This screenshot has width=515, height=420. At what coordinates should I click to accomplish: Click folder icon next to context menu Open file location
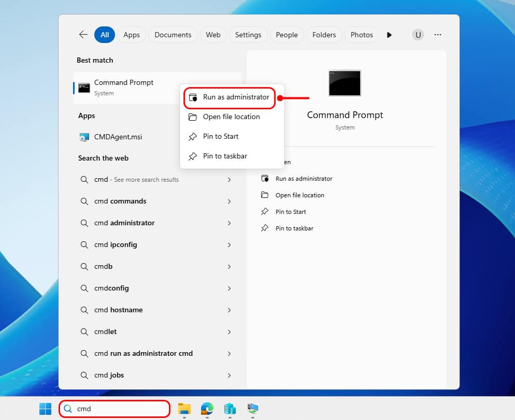point(193,117)
